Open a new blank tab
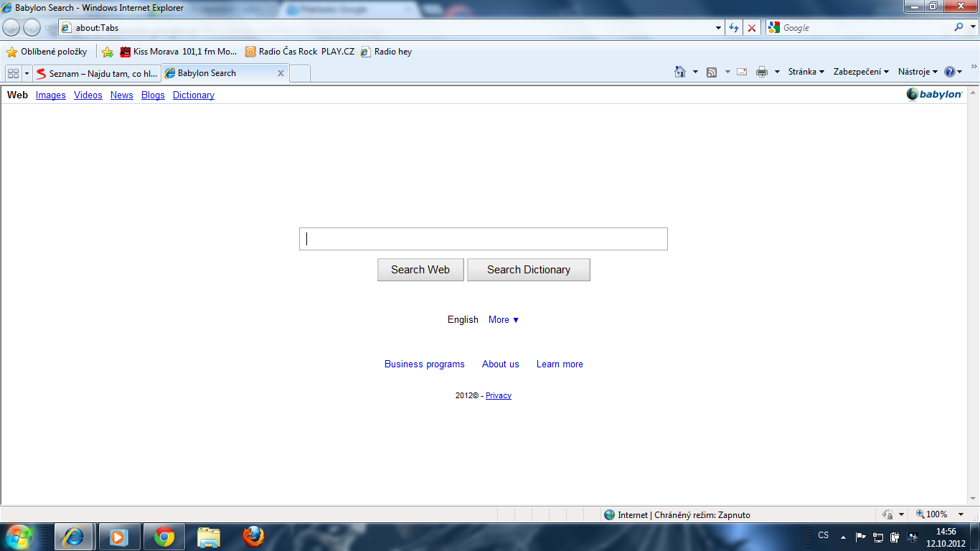This screenshot has width=980, height=551. pos(300,73)
